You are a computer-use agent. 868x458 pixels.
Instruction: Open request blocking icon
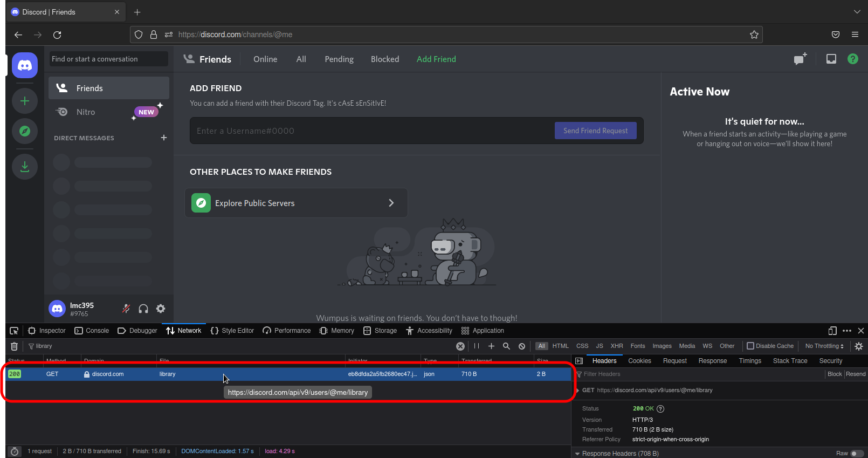[522, 346]
